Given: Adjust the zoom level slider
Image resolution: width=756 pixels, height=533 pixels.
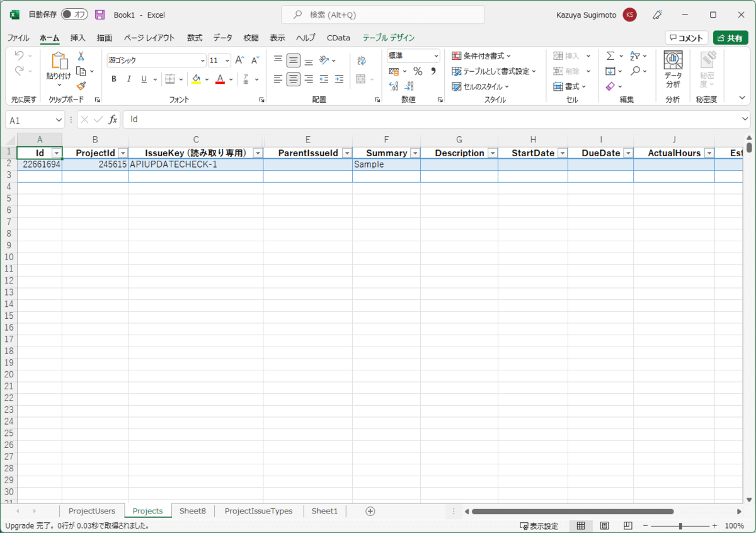Looking at the screenshot, I should point(680,526).
